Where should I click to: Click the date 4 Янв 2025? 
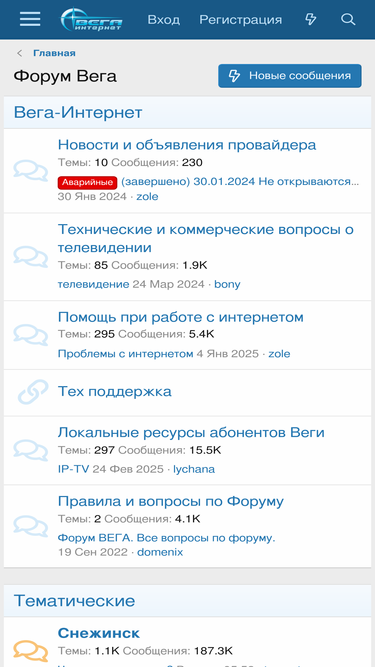pos(227,354)
